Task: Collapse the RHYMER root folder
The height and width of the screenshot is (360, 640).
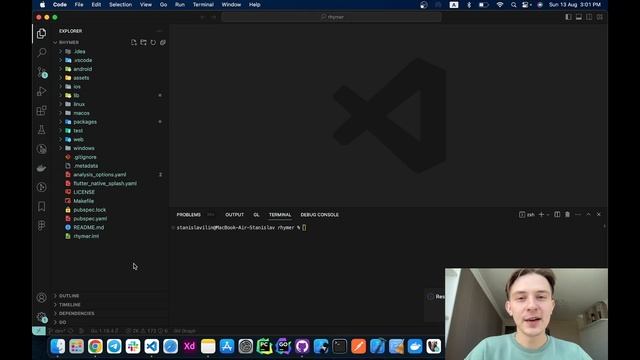Action: [69, 42]
